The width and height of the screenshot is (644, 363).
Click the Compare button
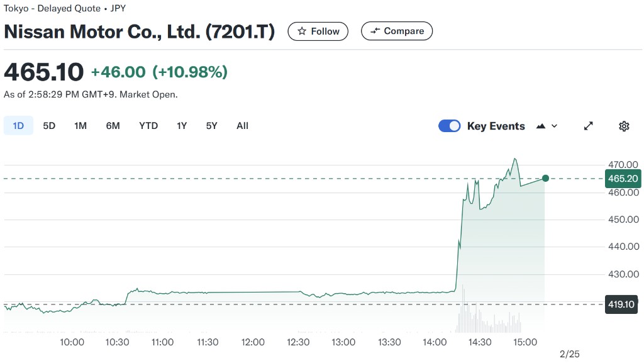397,31
